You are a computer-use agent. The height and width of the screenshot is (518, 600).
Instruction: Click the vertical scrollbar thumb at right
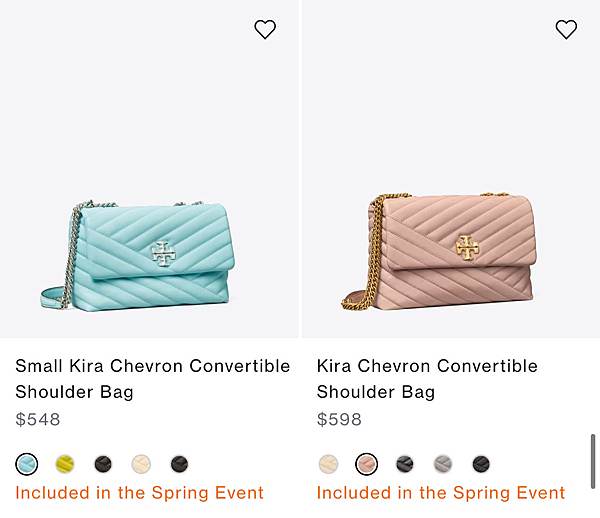(x=593, y=461)
